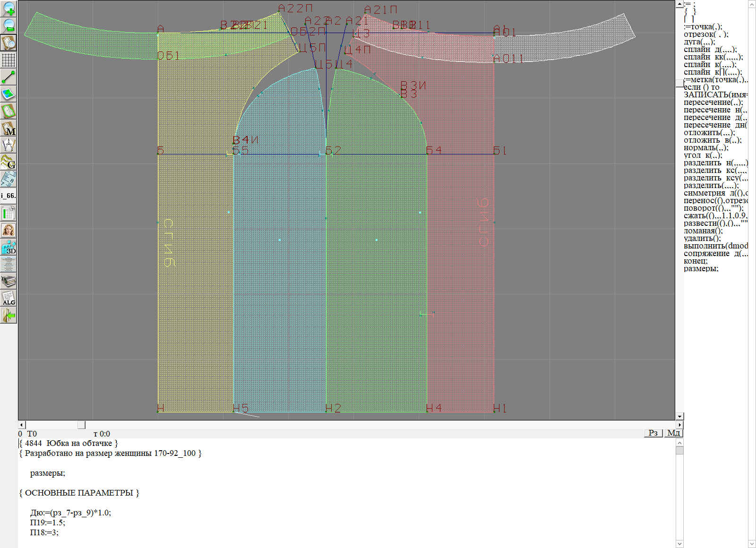Choose 'нормаль(.,.);' in the operator list

(x=706, y=148)
